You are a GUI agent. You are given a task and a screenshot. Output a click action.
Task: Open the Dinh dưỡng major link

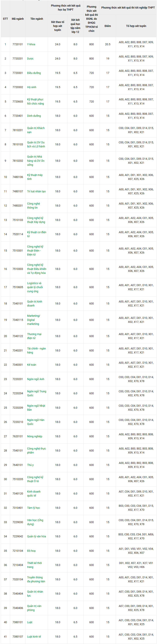click(x=34, y=116)
